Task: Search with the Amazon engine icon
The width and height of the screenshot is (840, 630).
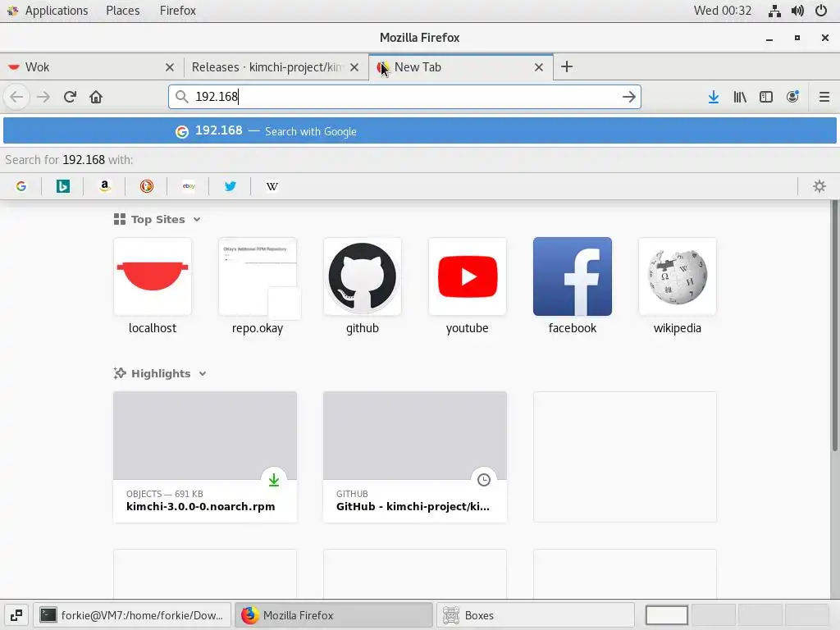Action: pos(104,186)
